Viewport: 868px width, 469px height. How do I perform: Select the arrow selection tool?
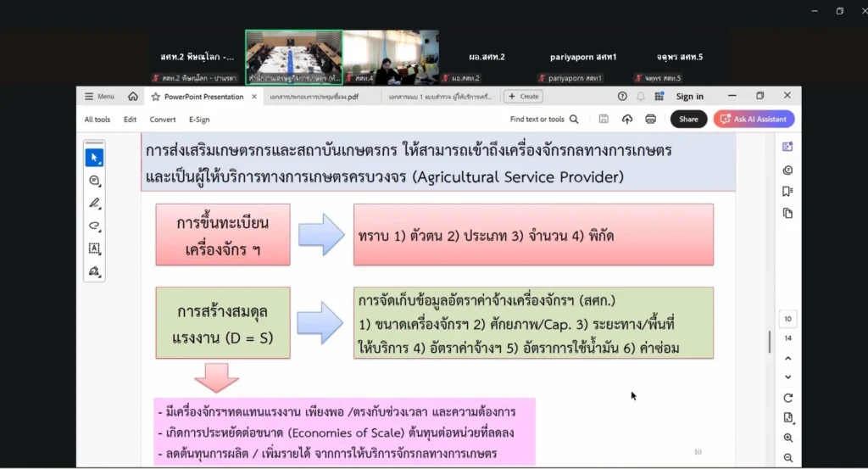[x=94, y=158]
